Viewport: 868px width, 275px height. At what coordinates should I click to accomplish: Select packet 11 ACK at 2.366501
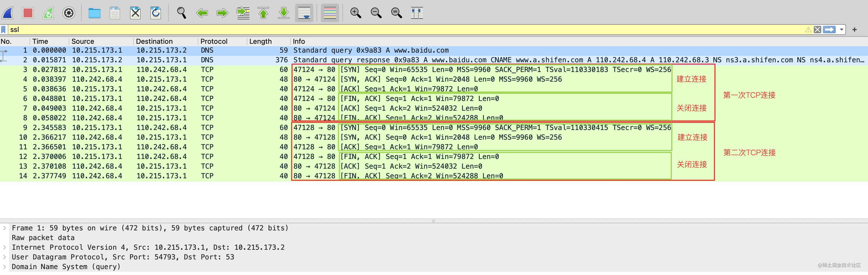[x=434, y=147]
